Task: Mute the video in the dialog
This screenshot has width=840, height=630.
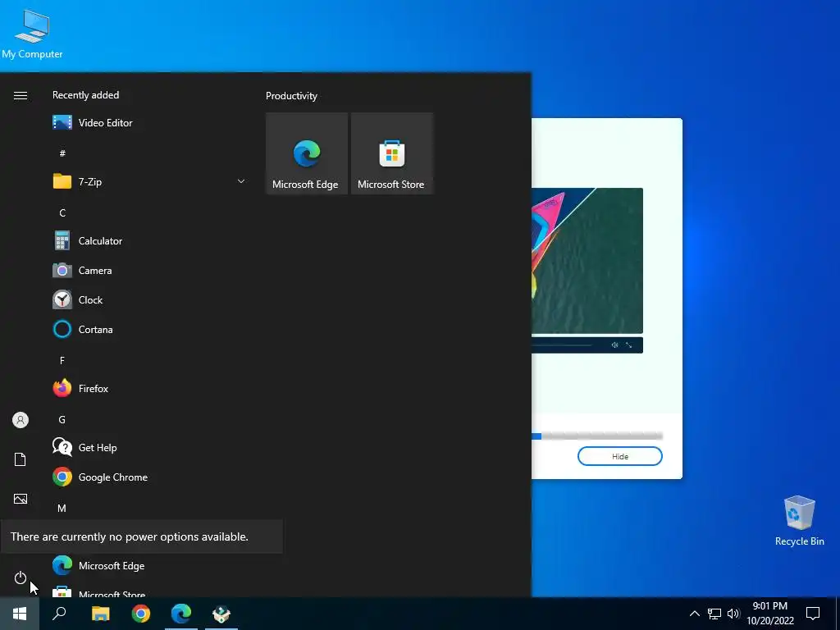Action: [614, 345]
